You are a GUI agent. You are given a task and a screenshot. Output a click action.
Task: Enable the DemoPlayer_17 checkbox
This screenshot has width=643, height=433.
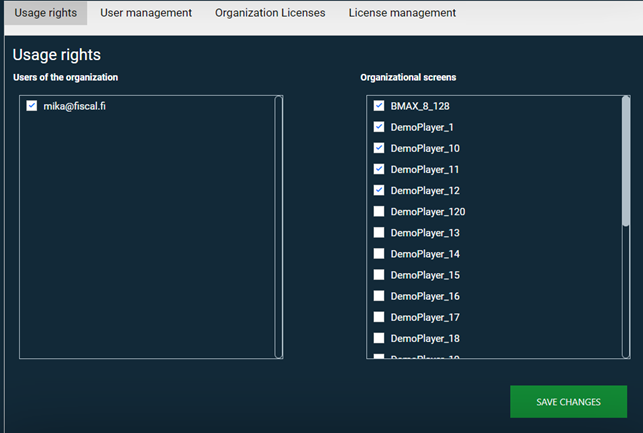pos(379,317)
